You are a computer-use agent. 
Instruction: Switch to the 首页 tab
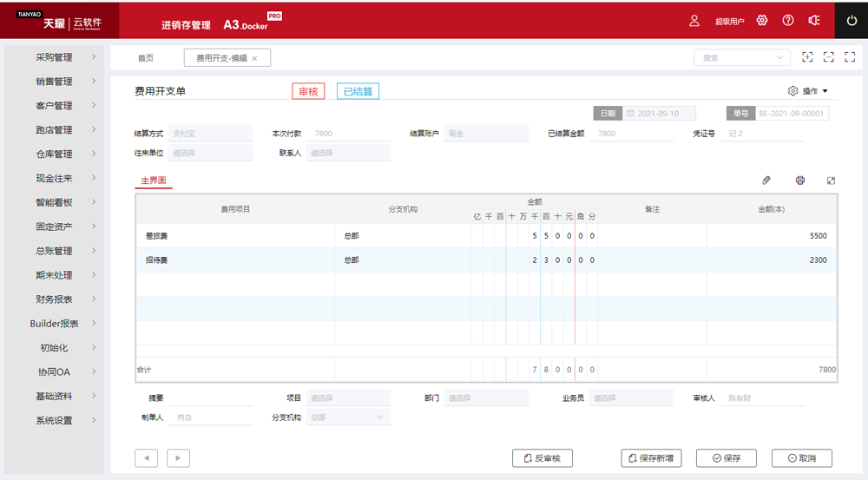[145, 58]
